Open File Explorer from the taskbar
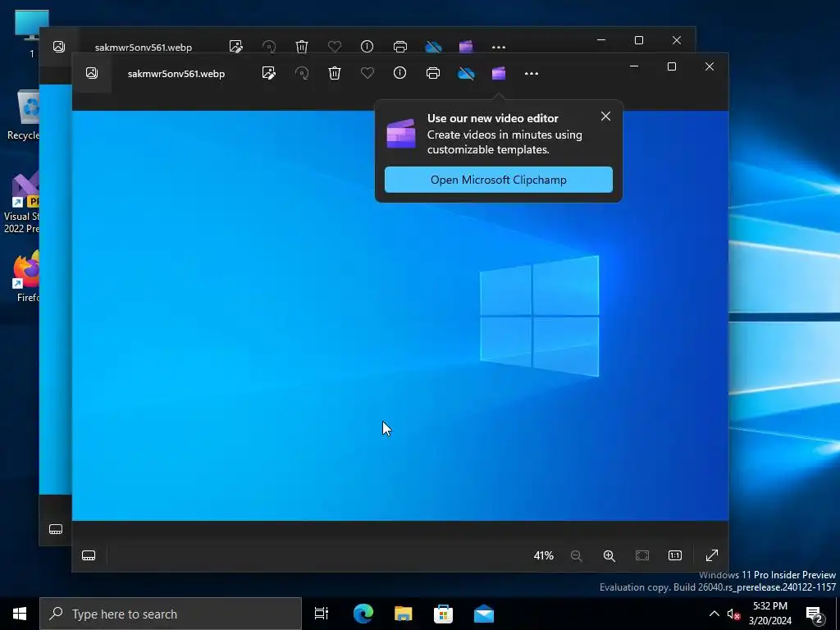Image resolution: width=840 pixels, height=630 pixels. pos(404,614)
